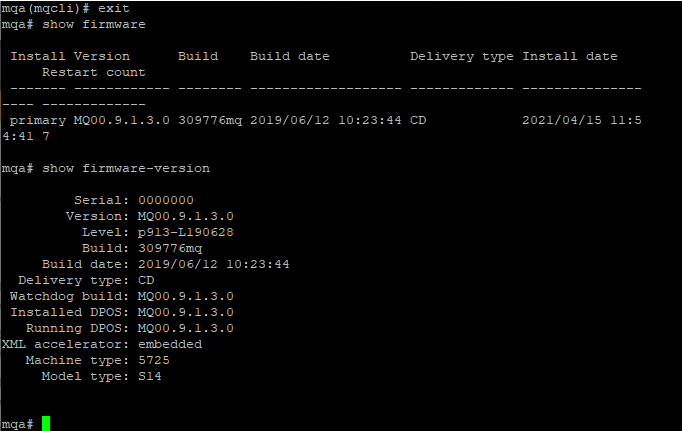This screenshot has width=682, height=431.
Task: Click the 'Restart count' header text
Action: [94, 72]
